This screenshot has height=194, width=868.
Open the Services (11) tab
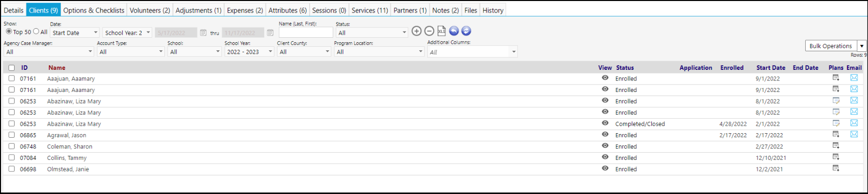pyautogui.click(x=370, y=10)
